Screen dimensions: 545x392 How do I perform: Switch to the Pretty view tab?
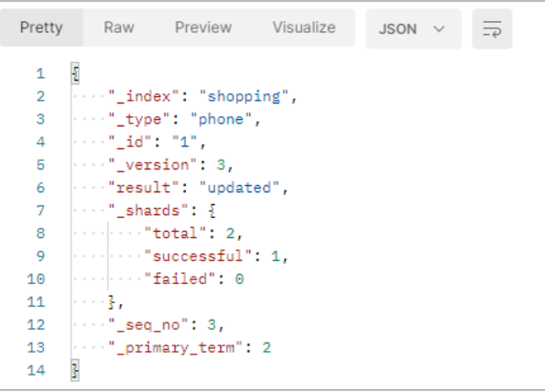pos(41,27)
